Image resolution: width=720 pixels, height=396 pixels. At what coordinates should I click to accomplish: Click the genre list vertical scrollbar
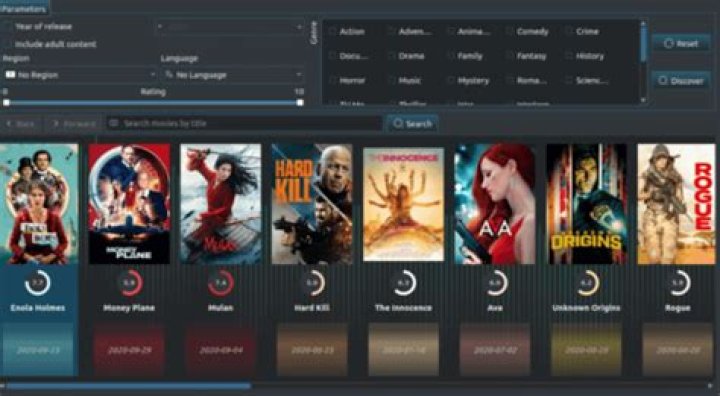point(643,44)
